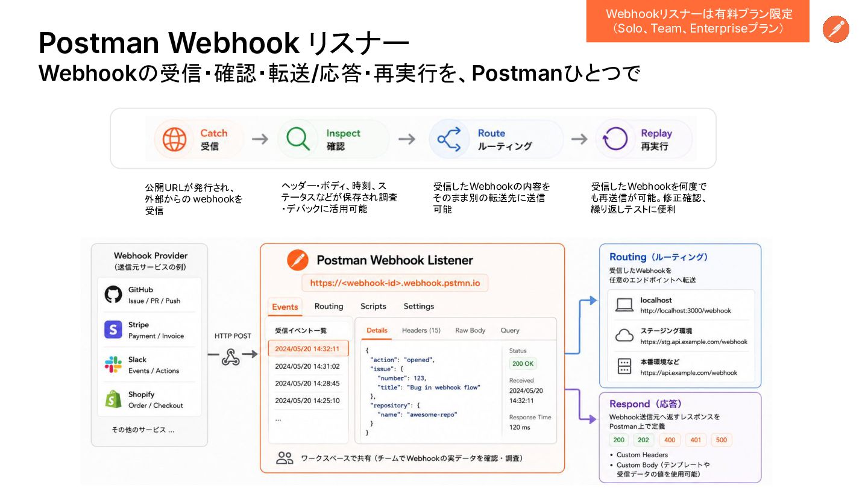
Task: Click the Slack provider name
Action: (x=137, y=360)
